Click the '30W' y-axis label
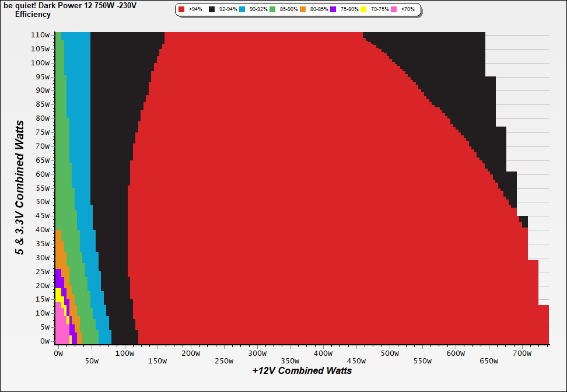The height and width of the screenshot is (392, 567). 43,258
